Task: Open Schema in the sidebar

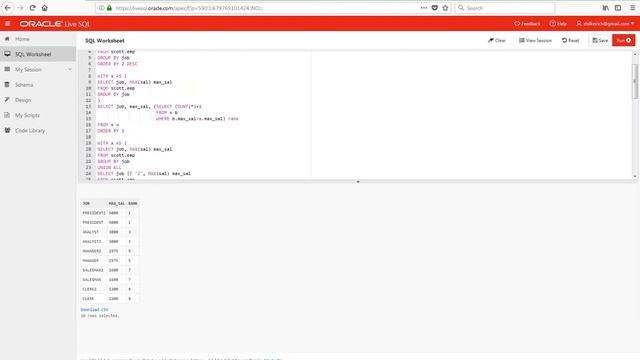Action: tap(38, 84)
